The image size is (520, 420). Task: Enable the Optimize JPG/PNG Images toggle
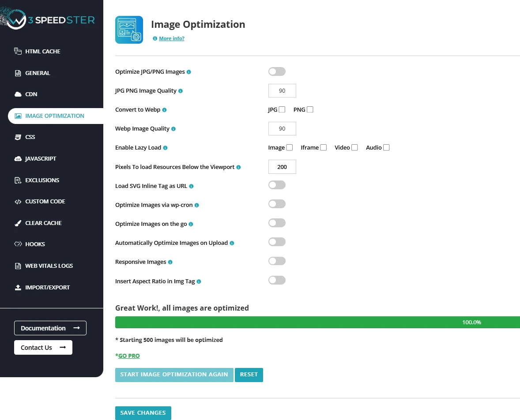click(277, 71)
